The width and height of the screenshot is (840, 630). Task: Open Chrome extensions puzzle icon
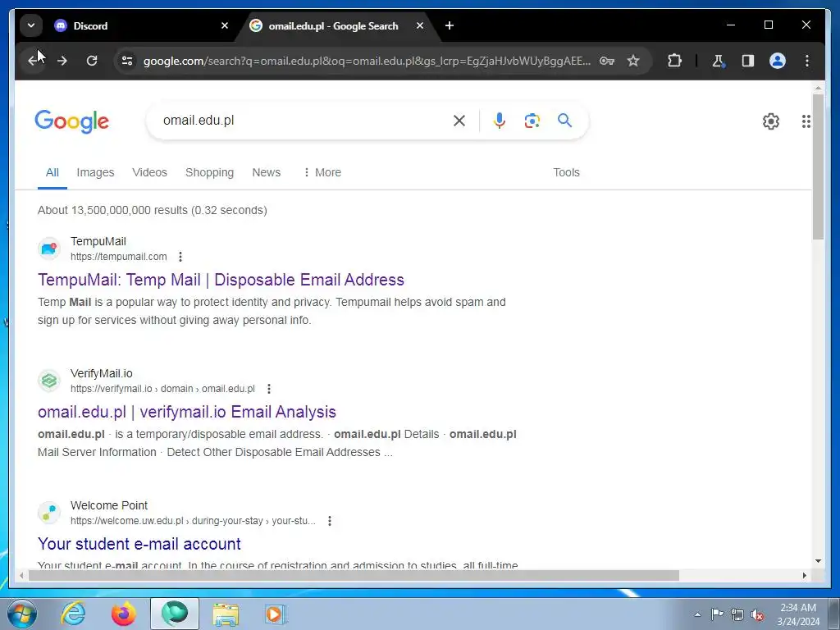pyautogui.click(x=674, y=61)
